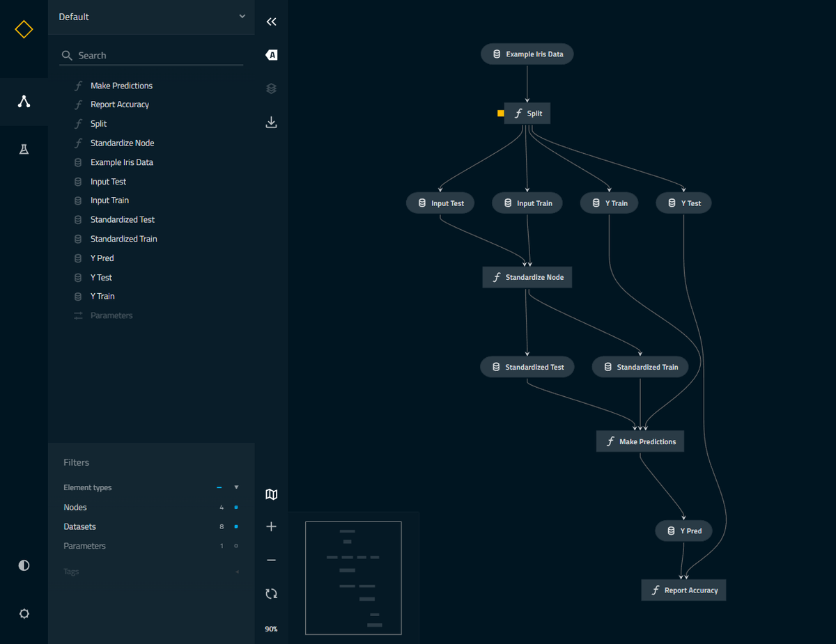Click the Standardize Node in the graph

click(x=527, y=277)
